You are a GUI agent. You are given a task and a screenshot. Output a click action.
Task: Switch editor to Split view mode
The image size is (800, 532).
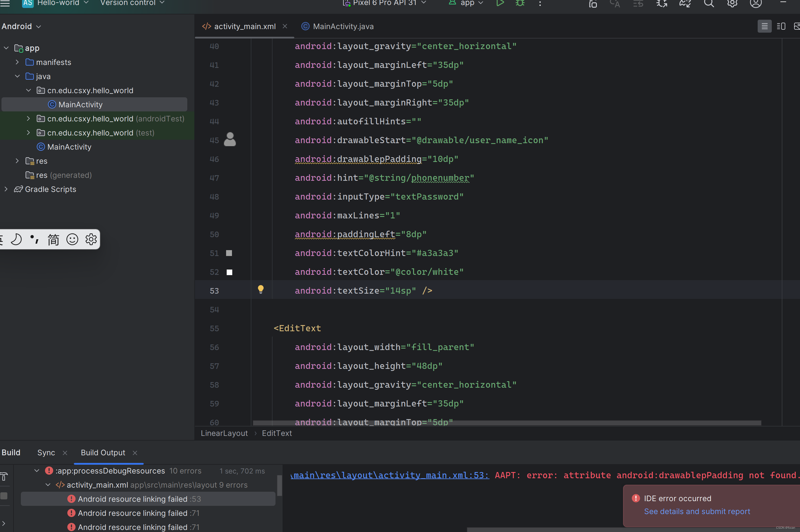pyautogui.click(x=781, y=26)
